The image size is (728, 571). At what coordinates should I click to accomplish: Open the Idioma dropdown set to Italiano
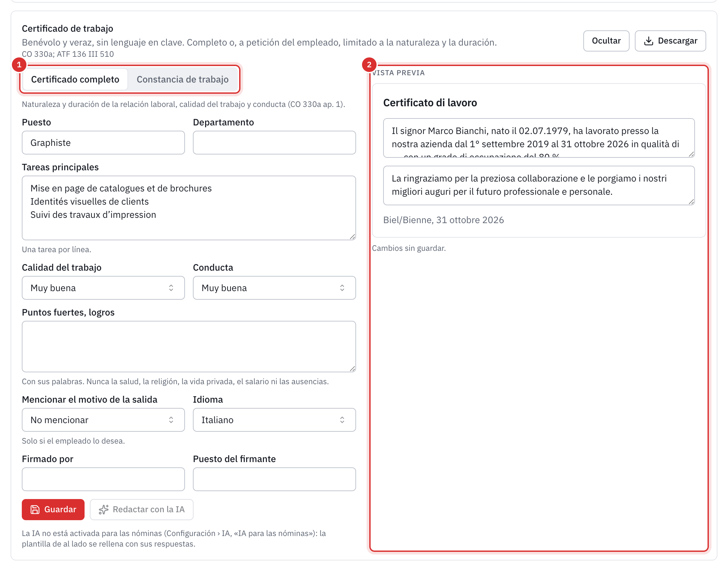pos(274,420)
